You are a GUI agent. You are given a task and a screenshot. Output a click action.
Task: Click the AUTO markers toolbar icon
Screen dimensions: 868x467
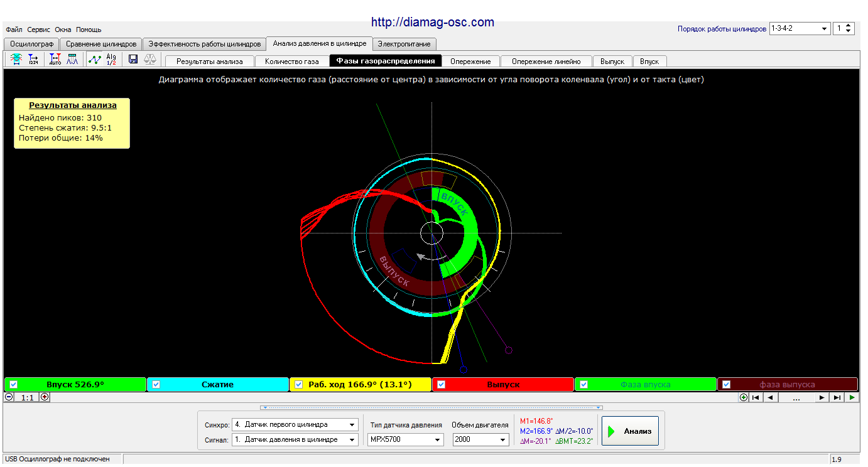point(55,60)
